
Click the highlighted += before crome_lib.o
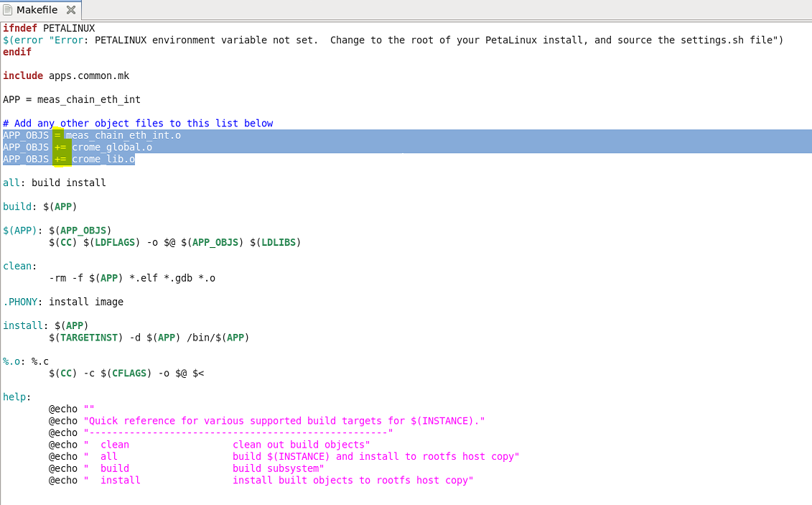coord(60,159)
